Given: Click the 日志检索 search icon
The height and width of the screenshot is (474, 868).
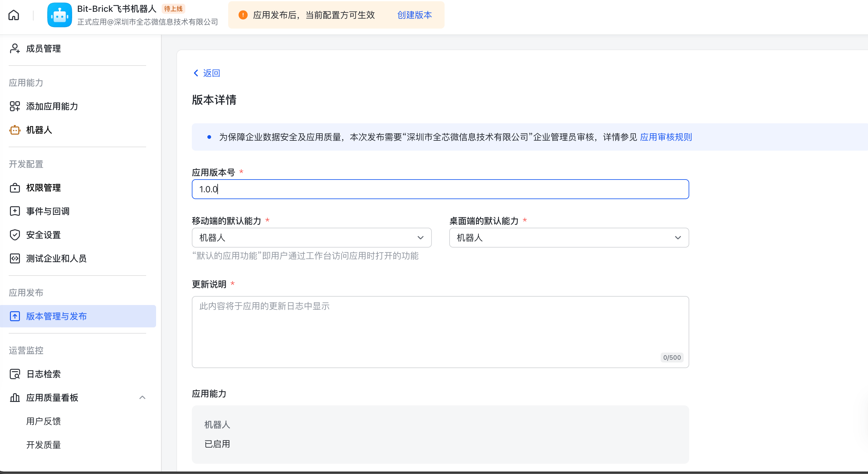Looking at the screenshot, I should [x=15, y=374].
